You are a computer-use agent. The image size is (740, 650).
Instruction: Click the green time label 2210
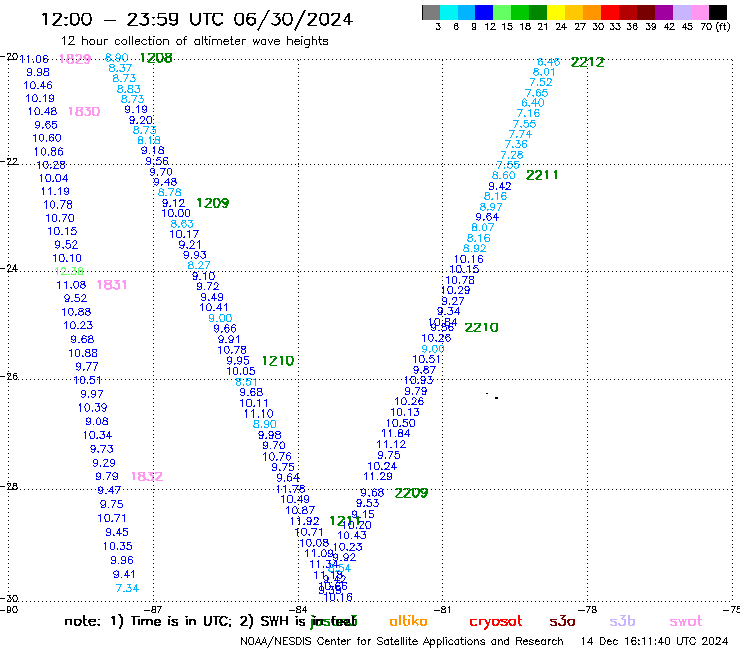481,328
